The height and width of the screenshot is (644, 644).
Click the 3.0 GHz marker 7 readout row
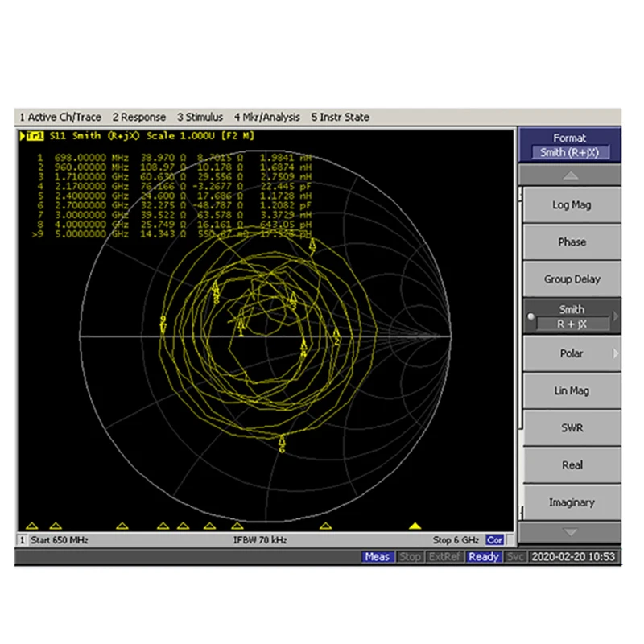coord(174,215)
